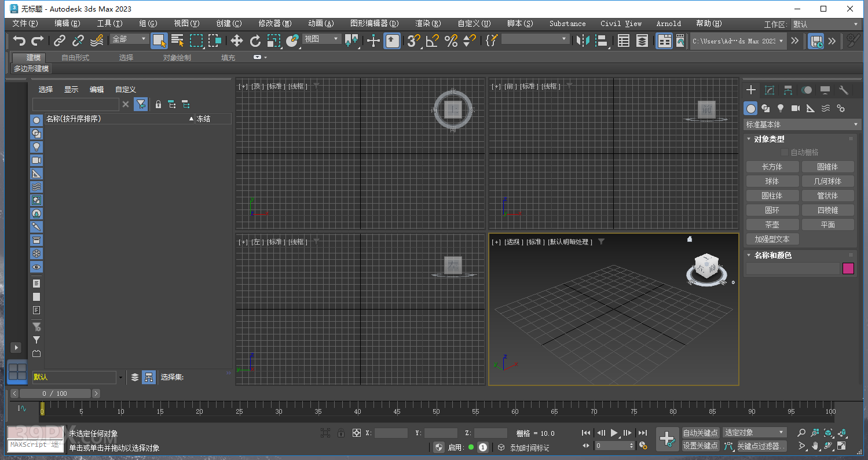This screenshot has width=868, height=460.
Task: Open the magenta object color swatch
Action: point(848,268)
